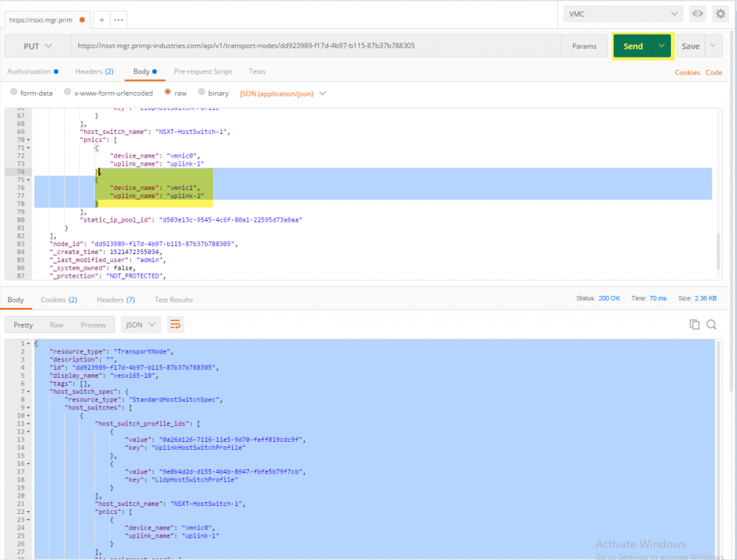737x560 pixels.
Task: Click the Send button
Action: click(633, 46)
